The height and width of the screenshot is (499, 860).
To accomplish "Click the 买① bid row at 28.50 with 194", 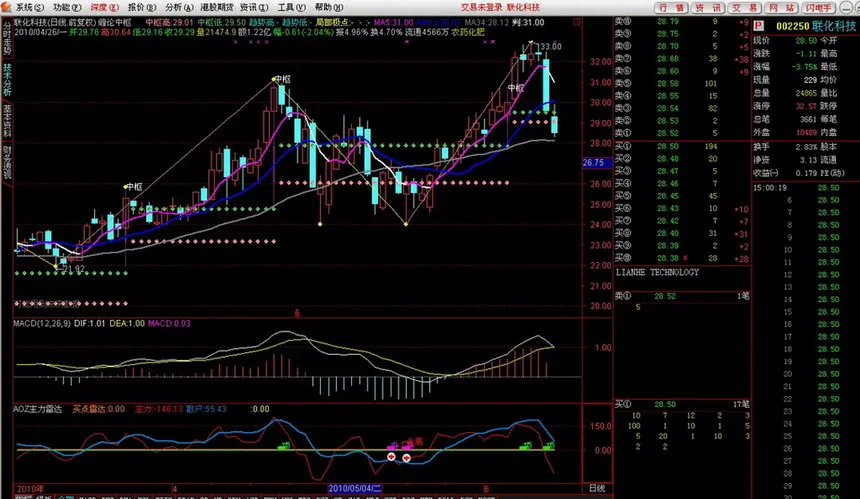I will click(682, 146).
